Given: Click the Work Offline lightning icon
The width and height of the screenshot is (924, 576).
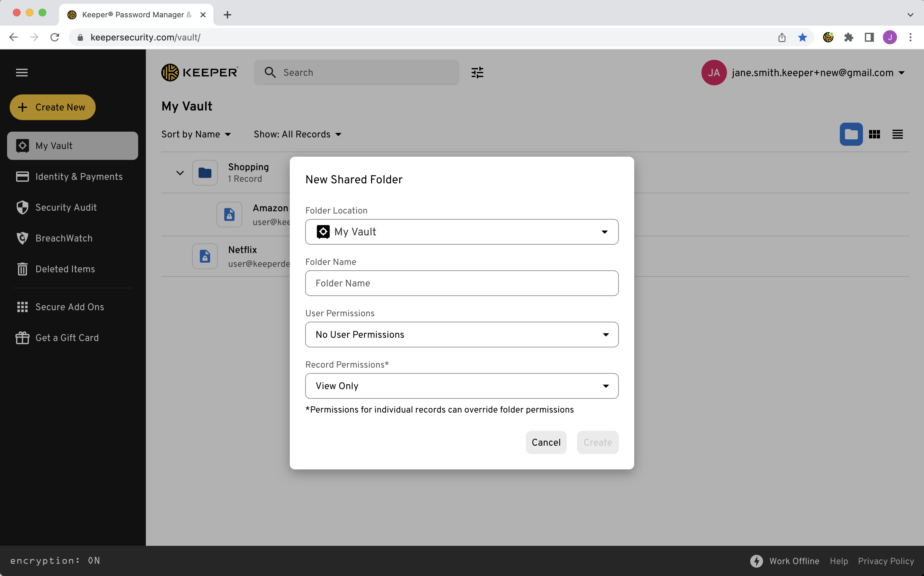Looking at the screenshot, I should coord(756,561).
